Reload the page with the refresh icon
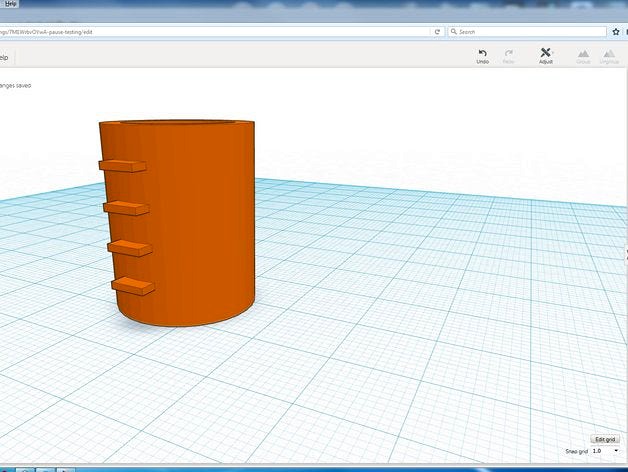Image resolution: width=628 pixels, height=472 pixels. pos(437,32)
